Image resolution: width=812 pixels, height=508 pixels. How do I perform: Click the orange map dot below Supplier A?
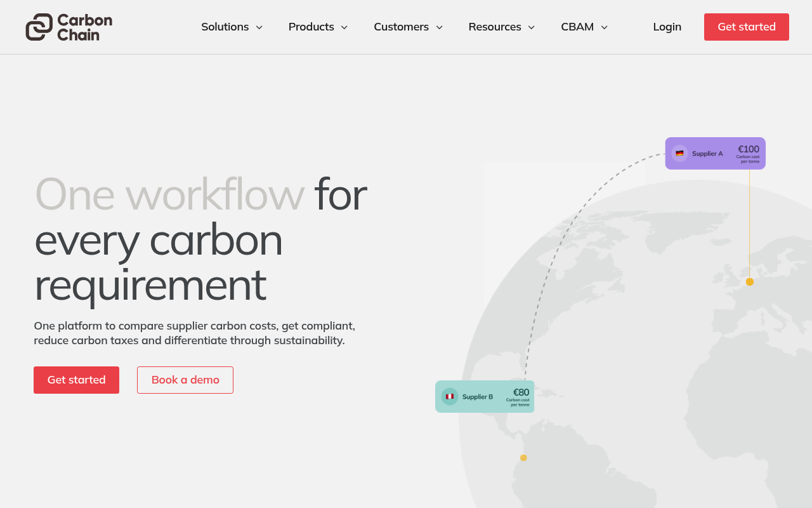click(x=750, y=282)
